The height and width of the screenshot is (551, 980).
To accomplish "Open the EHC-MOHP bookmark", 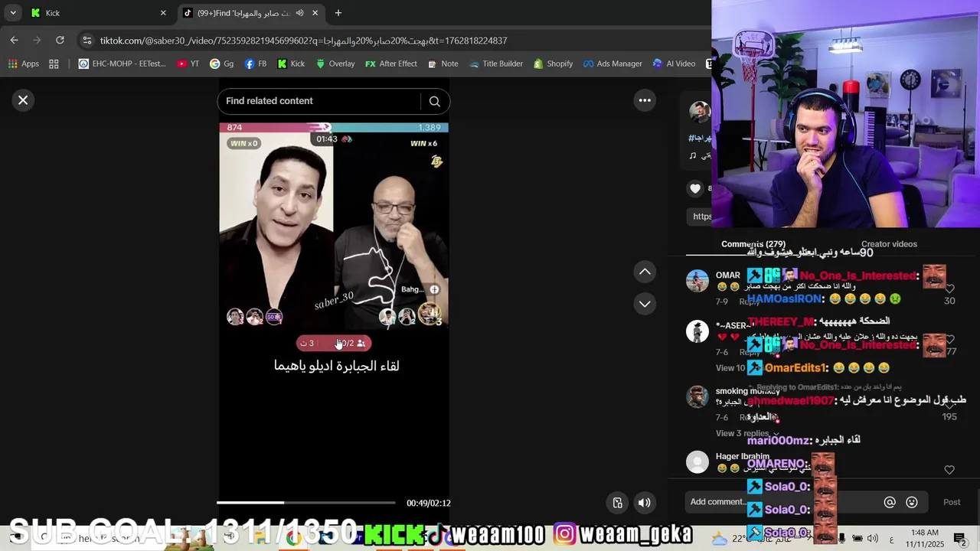I will 122,64.
